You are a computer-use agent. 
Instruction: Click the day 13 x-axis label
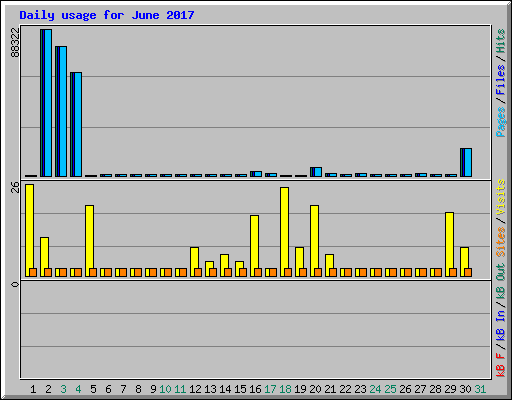coord(210,389)
